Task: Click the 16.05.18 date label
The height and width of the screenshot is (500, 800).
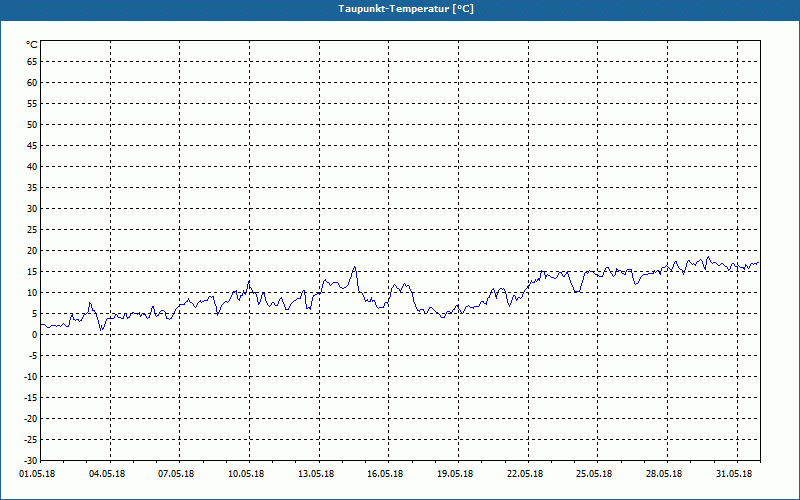Action: pyautogui.click(x=385, y=474)
